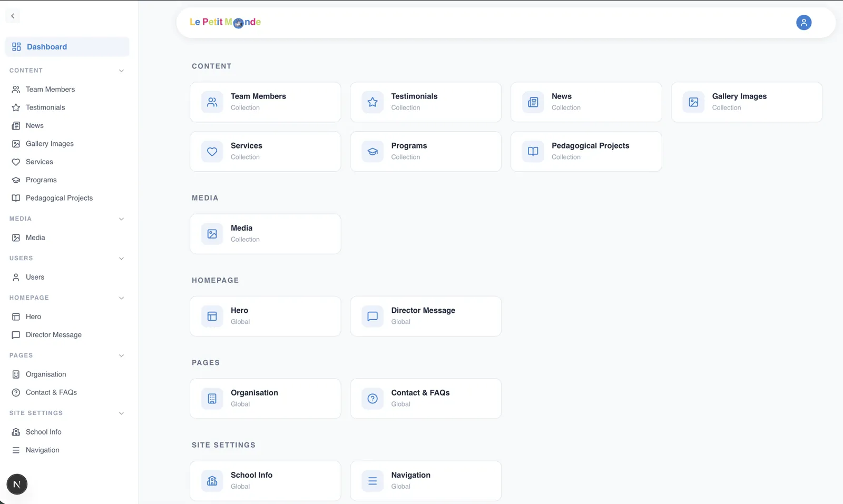Open the Services collection card title
The width and height of the screenshot is (843, 504).
(x=247, y=146)
